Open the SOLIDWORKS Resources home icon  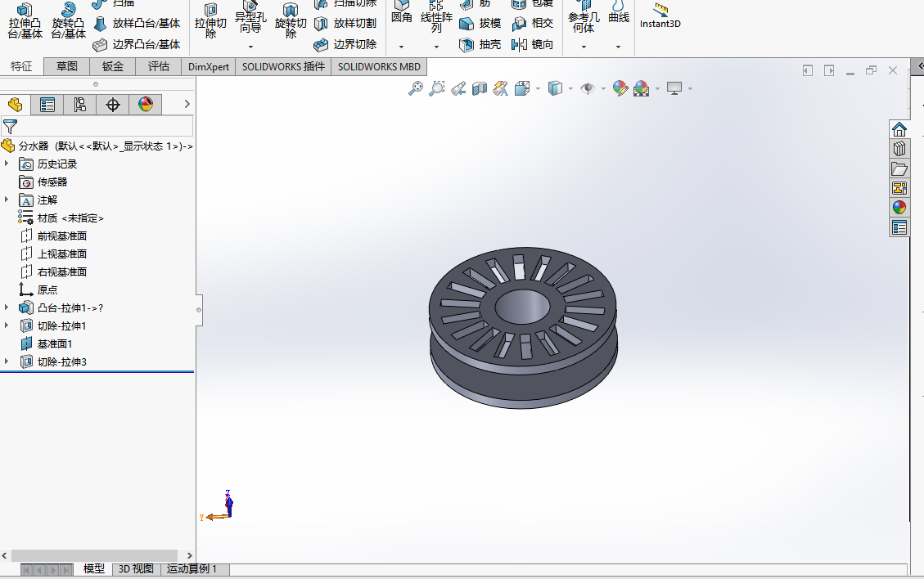pos(899,129)
